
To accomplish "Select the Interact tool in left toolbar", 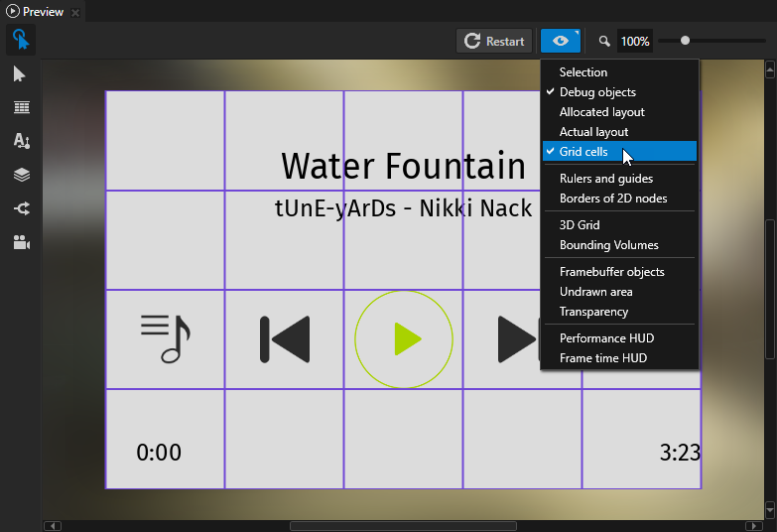I will pos(20,40).
